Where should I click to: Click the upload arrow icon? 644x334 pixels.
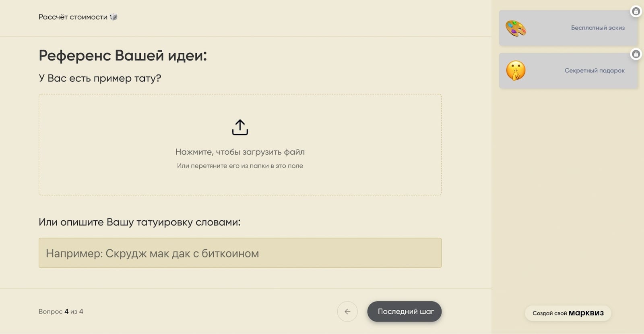coord(240,128)
